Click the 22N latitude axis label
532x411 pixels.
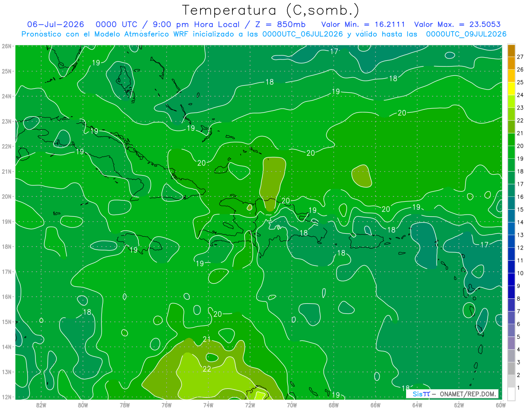[7, 146]
